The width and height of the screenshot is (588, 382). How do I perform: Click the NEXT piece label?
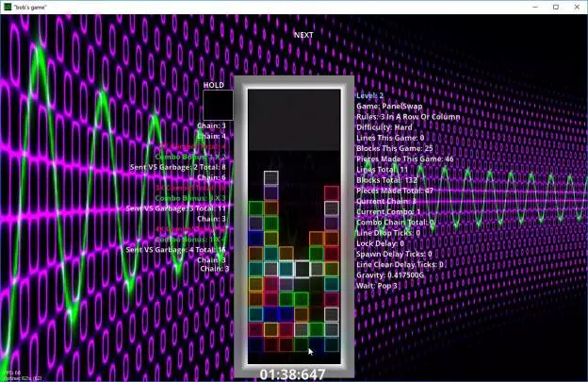pyautogui.click(x=303, y=35)
